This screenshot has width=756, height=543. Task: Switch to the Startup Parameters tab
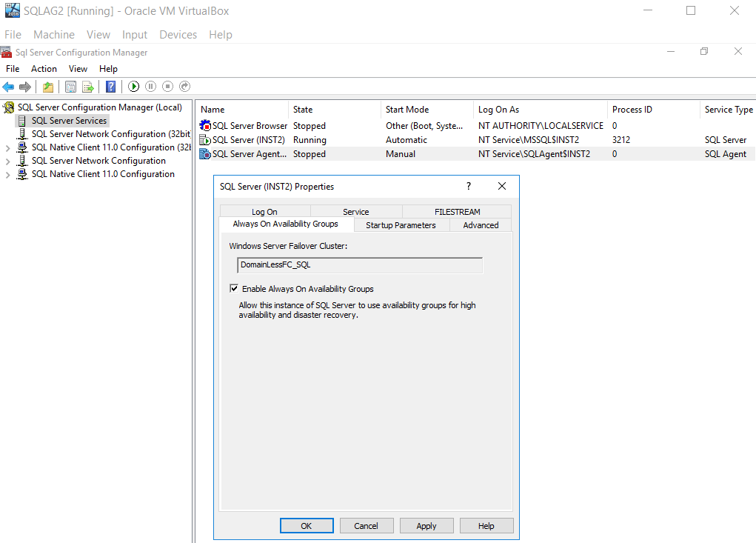click(x=401, y=225)
